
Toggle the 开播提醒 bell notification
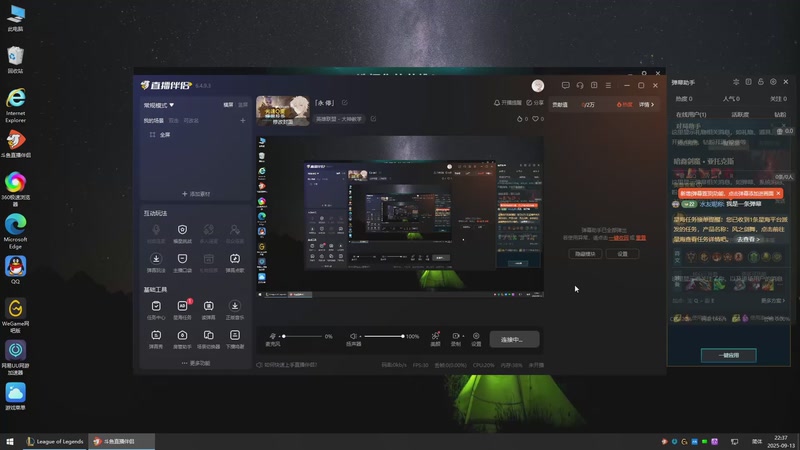(x=508, y=103)
